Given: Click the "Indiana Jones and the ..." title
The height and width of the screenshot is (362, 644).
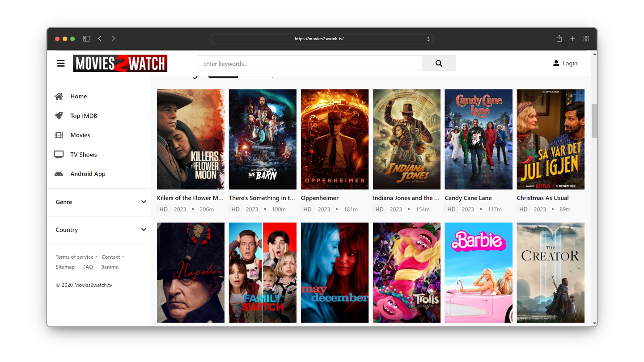Looking at the screenshot, I should click(406, 198).
